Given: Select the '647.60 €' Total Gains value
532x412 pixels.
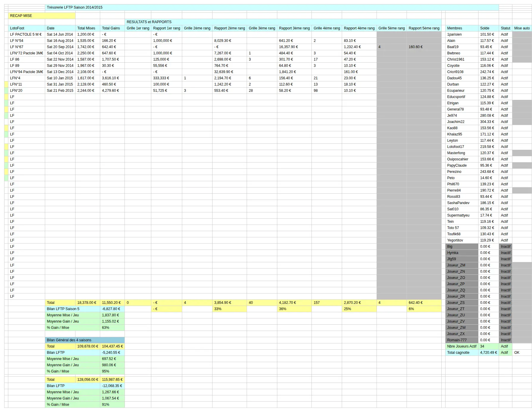Looking at the screenshot, I should 112,53.
